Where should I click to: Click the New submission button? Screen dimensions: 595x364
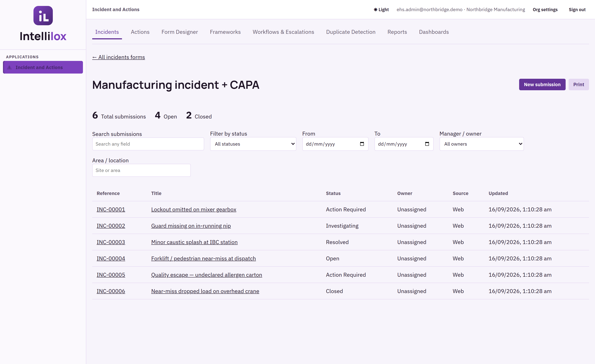[542, 85]
